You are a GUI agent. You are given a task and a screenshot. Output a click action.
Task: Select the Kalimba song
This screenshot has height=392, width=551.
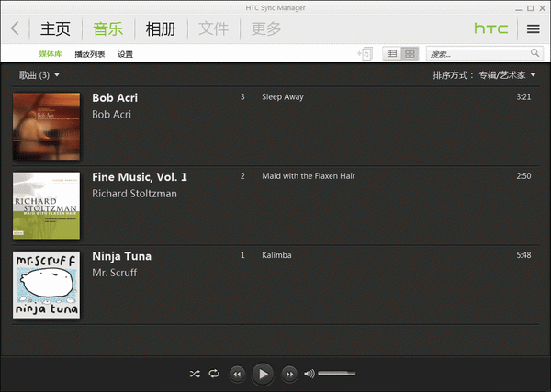tap(276, 255)
